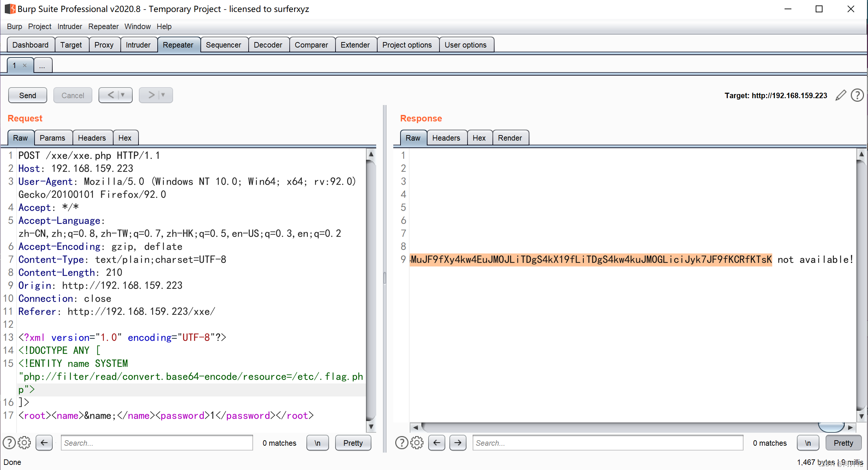The image size is (868, 470).
Task: Show response Render tab
Action: [x=510, y=138]
